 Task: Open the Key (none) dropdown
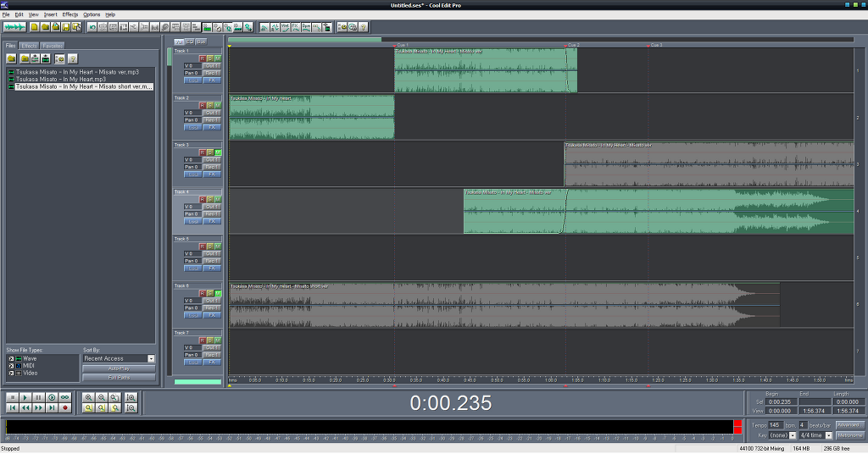click(794, 435)
